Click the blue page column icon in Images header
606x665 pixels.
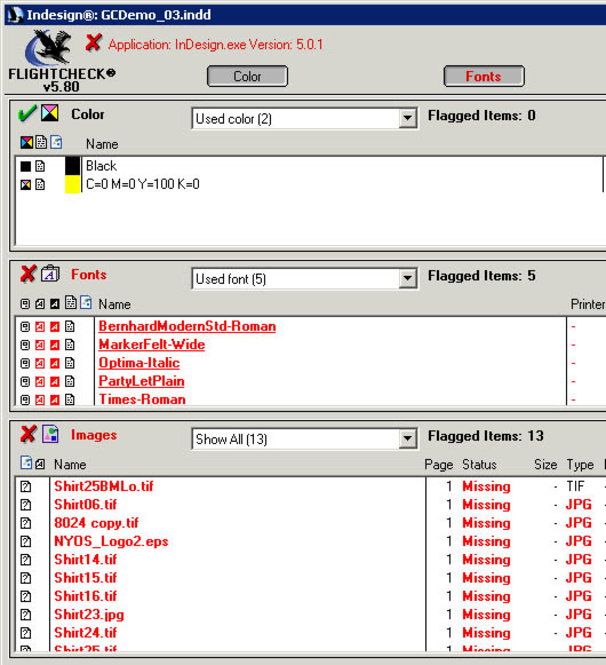click(26, 463)
